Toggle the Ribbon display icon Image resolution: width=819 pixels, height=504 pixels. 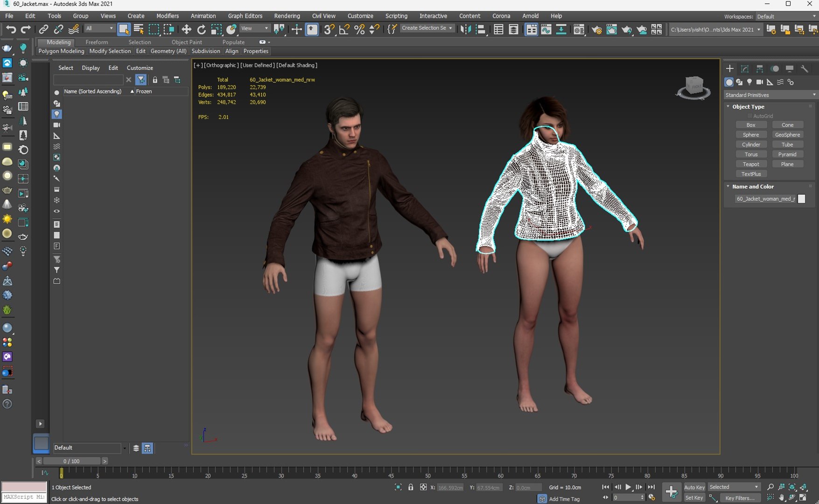pos(531,29)
